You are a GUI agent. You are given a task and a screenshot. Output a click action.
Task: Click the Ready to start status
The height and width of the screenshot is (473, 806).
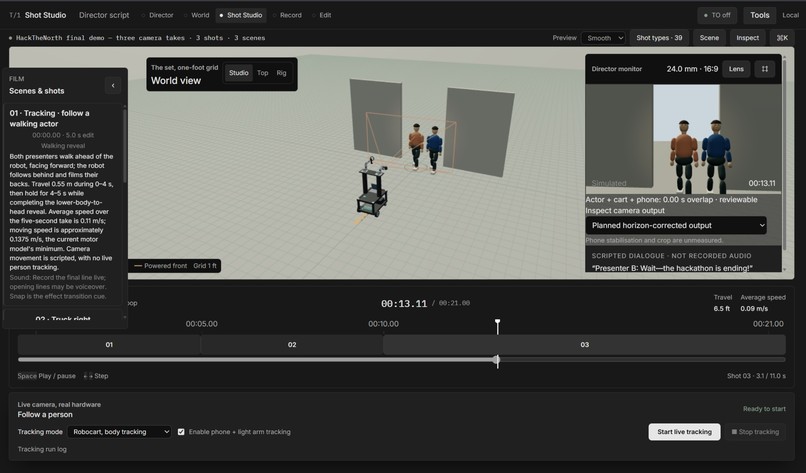coord(764,409)
